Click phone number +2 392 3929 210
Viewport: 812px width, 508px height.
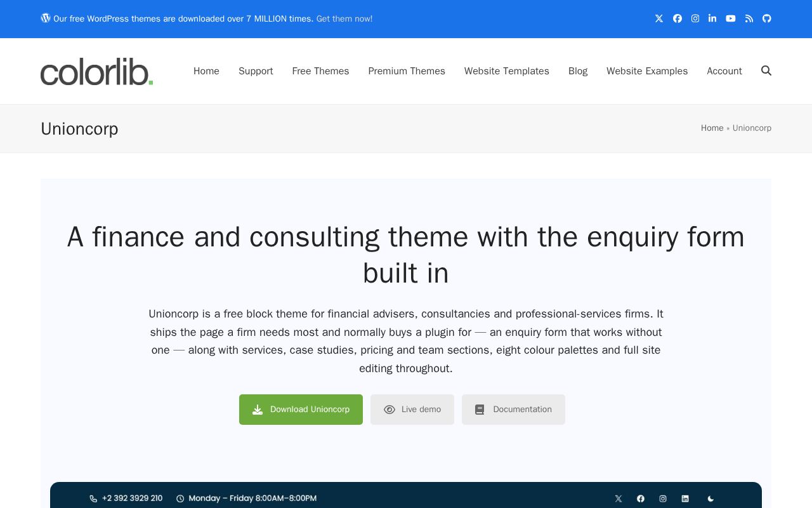pyautogui.click(x=132, y=498)
